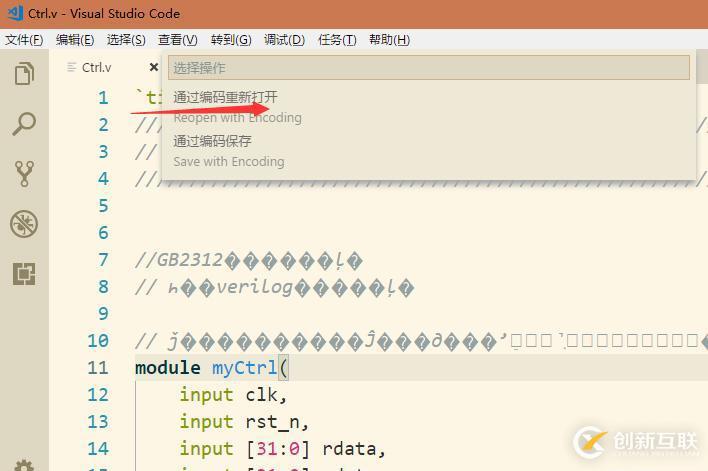
Task: Click the file icon on Ctrl.v tab
Action: tap(71, 67)
